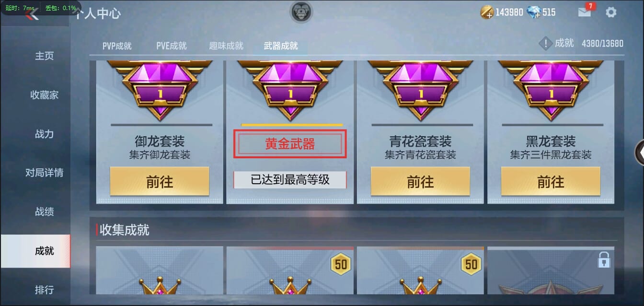
Task: Tap the locked achievement padlock icon
Action: click(x=604, y=259)
